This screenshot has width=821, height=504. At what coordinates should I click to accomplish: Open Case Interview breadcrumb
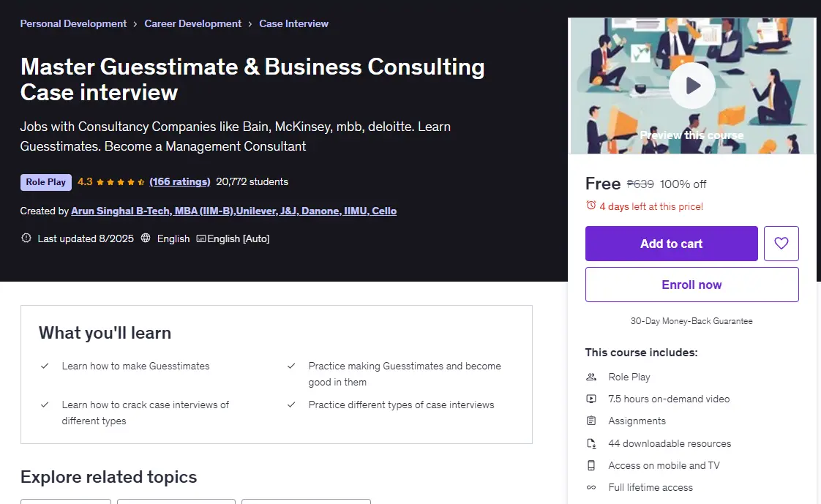[293, 23]
